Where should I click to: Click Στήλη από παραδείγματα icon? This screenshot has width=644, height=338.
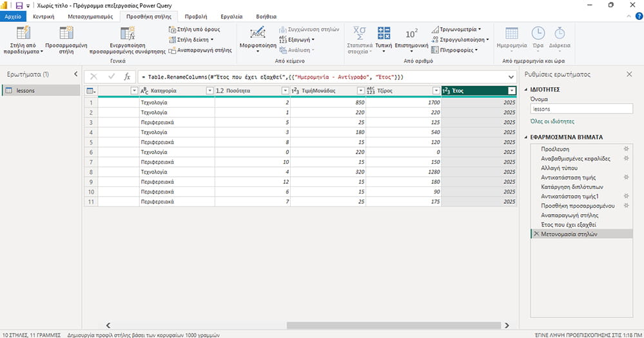pos(23,33)
